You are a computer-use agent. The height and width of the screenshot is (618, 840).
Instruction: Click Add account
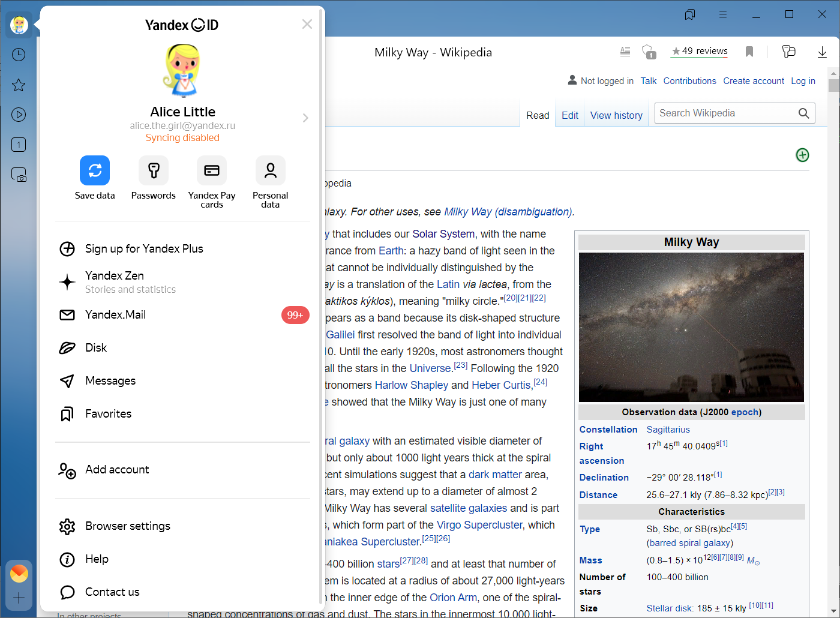click(182, 470)
